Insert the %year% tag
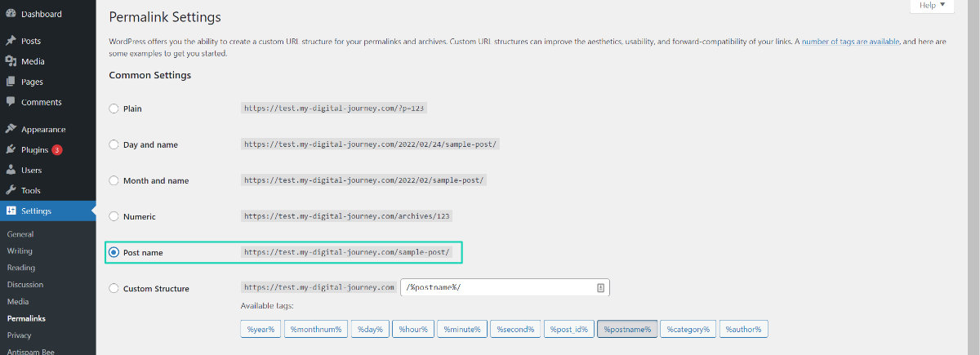The width and height of the screenshot is (980, 355). click(x=261, y=329)
